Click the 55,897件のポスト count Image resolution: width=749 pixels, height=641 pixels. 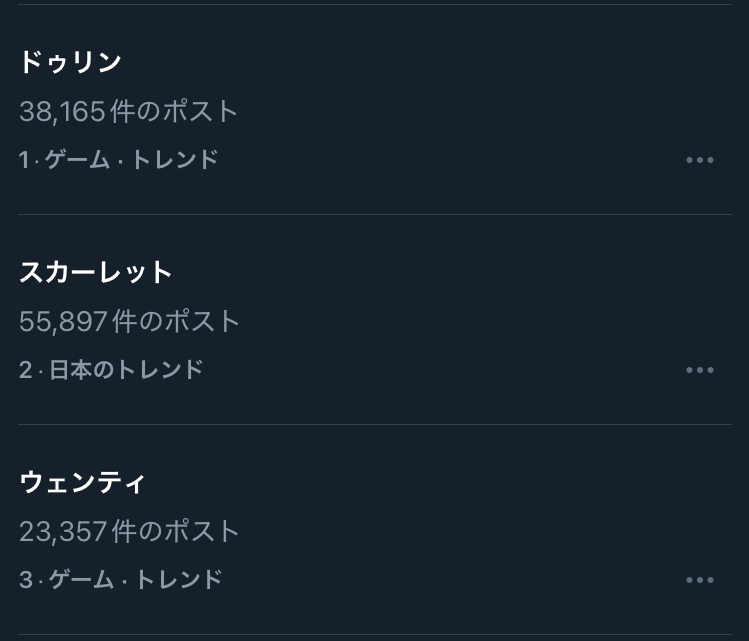[x=130, y=321]
